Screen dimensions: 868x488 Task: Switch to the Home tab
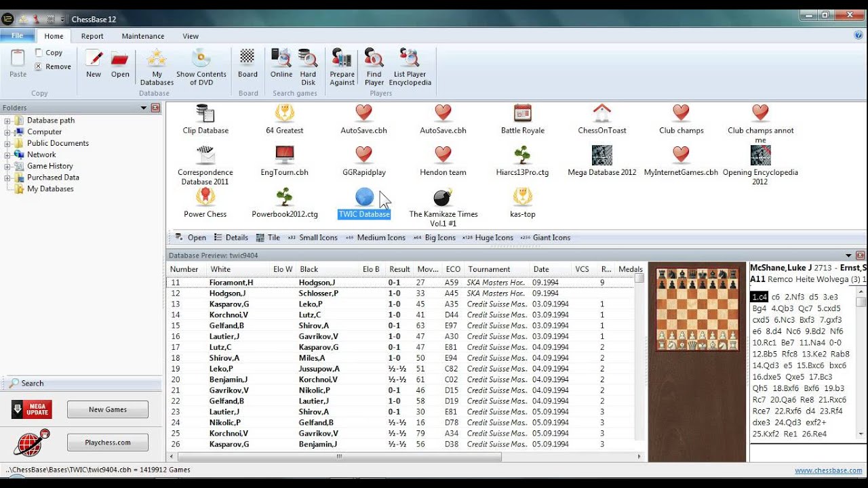(54, 37)
